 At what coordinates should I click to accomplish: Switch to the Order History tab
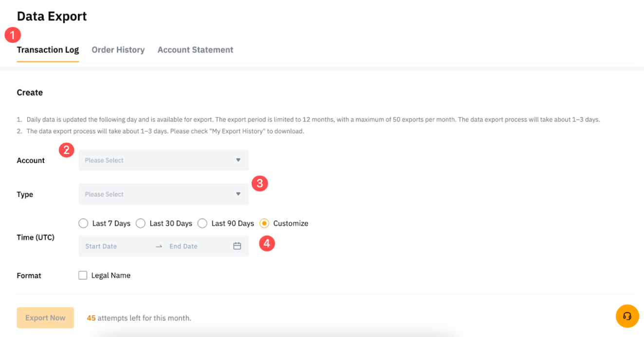tap(118, 50)
